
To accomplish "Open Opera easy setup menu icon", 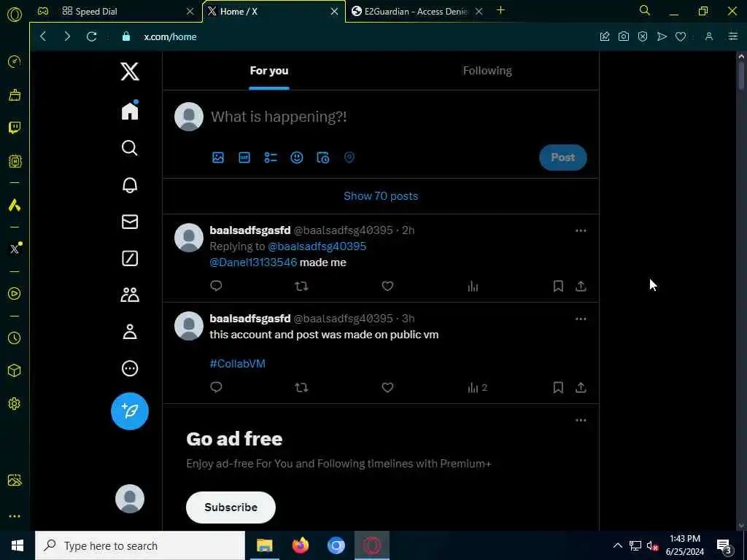I will (732, 36).
